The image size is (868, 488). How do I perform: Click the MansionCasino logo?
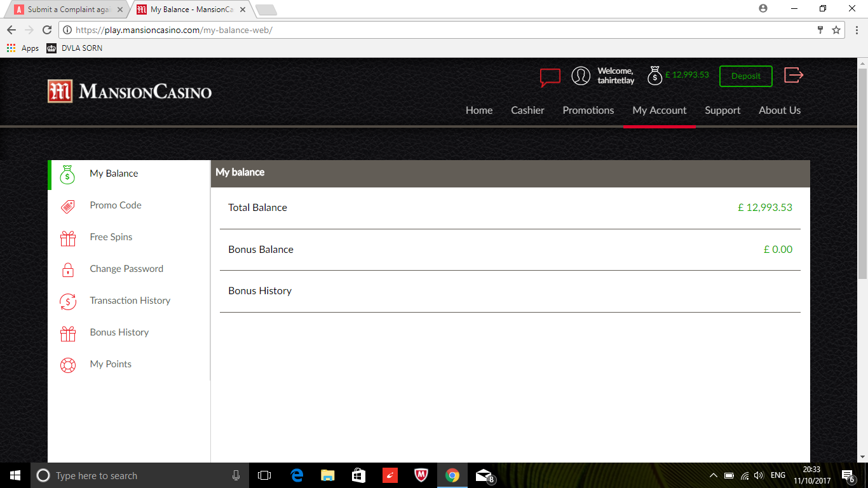point(130,91)
